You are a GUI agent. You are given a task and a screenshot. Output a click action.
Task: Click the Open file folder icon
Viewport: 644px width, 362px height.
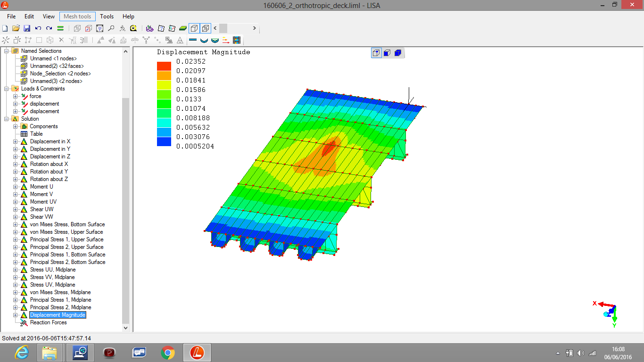pos(16,28)
